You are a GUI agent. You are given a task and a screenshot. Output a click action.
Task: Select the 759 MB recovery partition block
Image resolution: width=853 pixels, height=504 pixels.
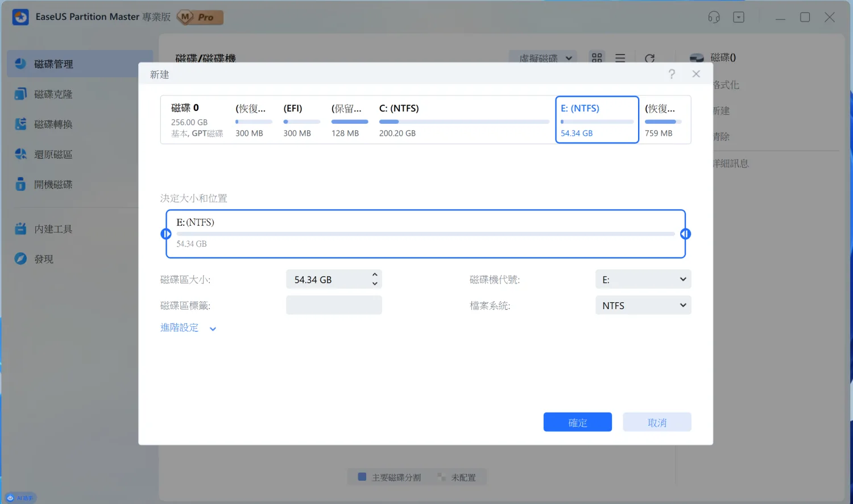pos(662,120)
